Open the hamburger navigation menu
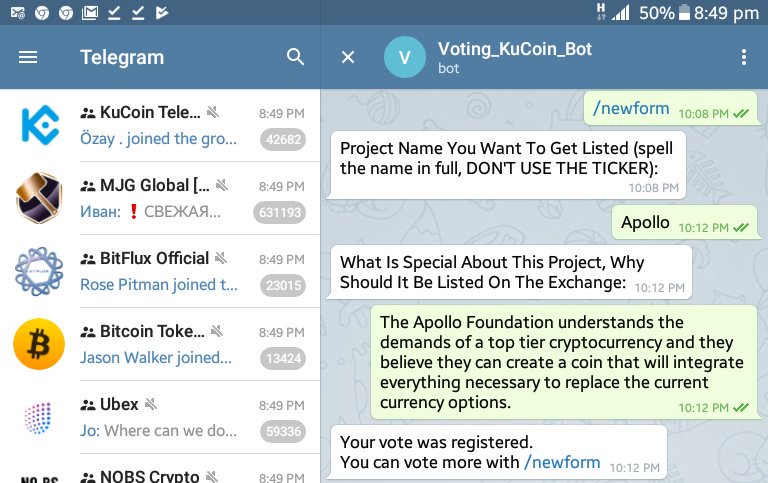The width and height of the screenshot is (768, 483). 28,57
